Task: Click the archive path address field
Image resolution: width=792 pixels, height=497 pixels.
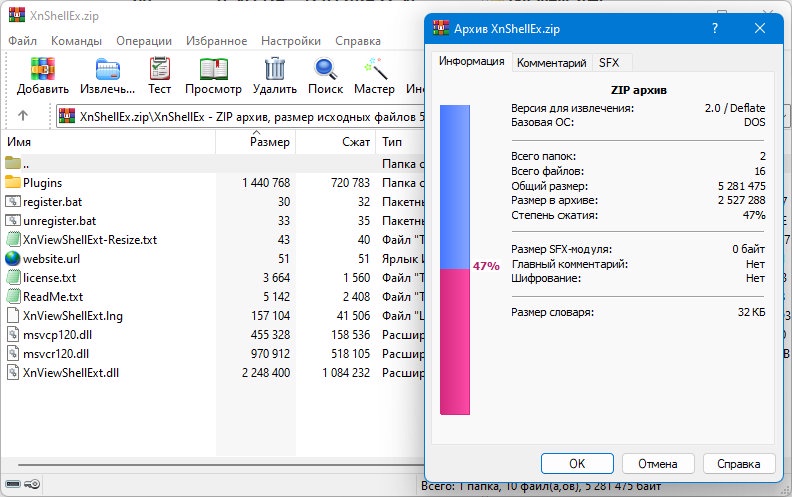Action: 240,116
